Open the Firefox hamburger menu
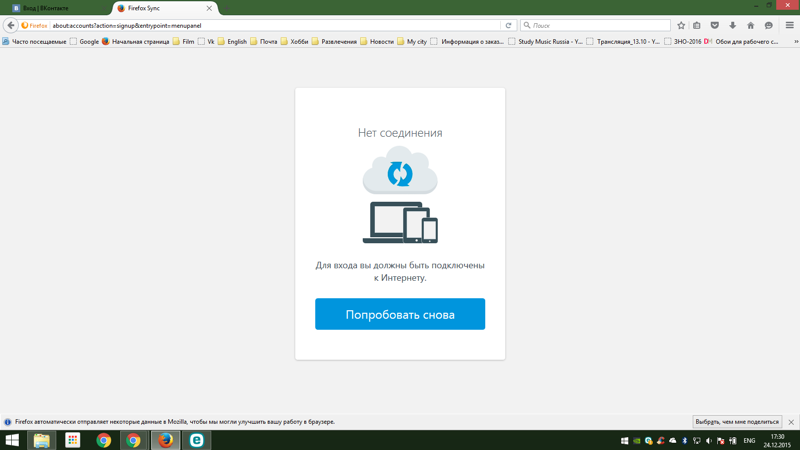Image resolution: width=800 pixels, height=450 pixels. click(789, 25)
